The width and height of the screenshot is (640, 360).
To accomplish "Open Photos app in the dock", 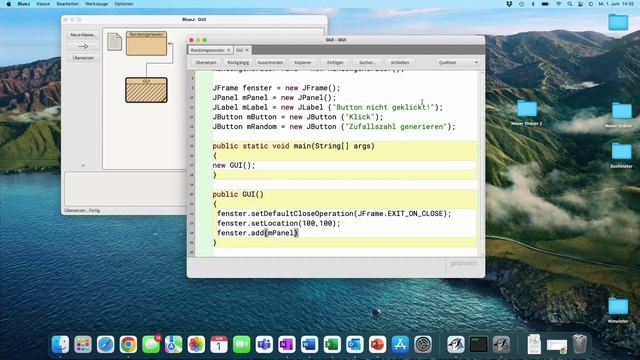I will click(x=196, y=344).
